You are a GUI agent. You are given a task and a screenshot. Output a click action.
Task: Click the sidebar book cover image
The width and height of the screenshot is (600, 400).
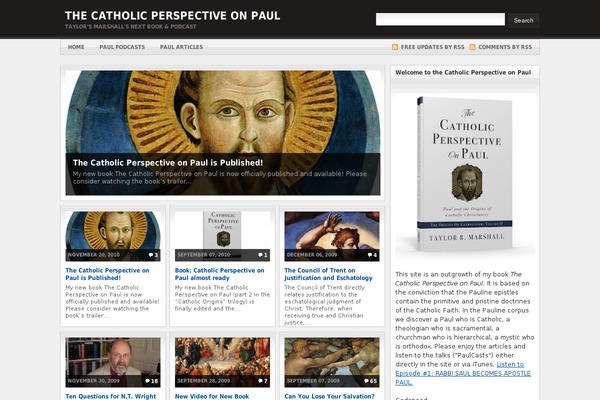pyautogui.click(x=465, y=174)
